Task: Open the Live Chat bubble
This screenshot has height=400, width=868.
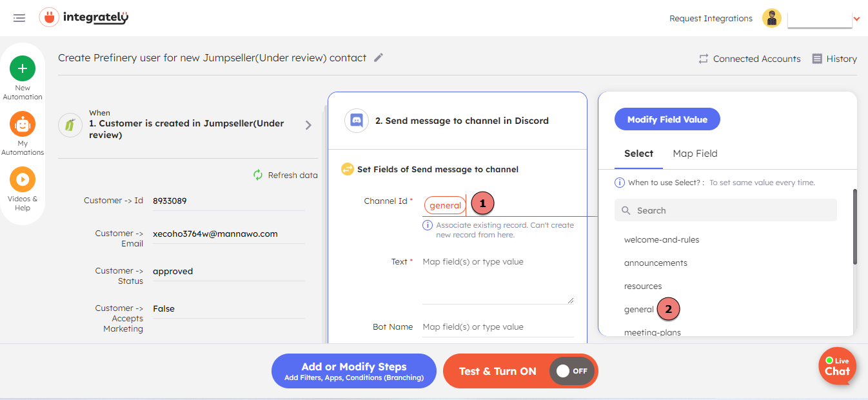Action: point(836,366)
